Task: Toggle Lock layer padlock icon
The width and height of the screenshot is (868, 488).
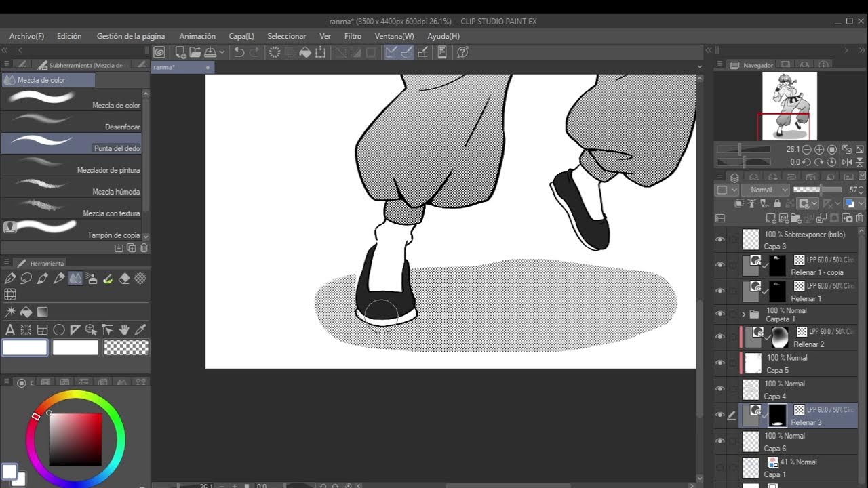Action: tap(777, 203)
